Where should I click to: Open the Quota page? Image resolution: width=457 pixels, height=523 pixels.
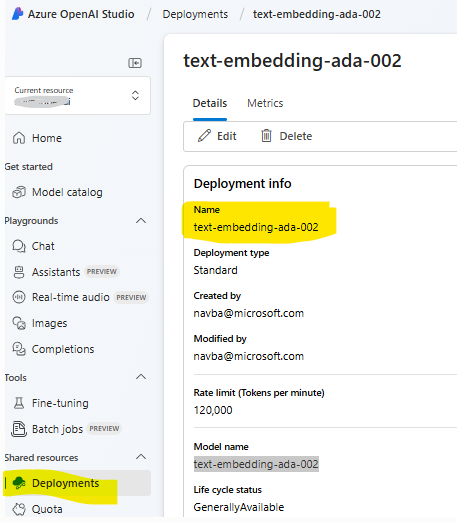point(37,509)
